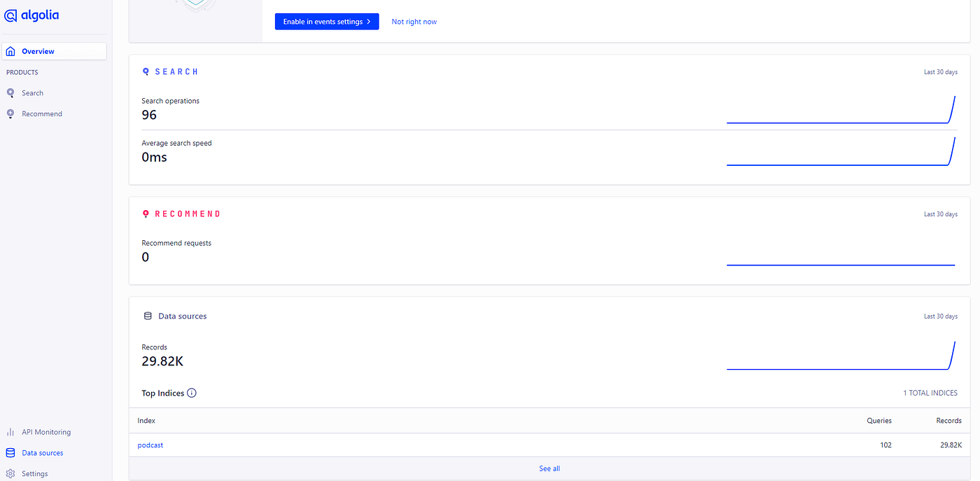Click the Algolia logo
Viewport: 980px width, 481px height.
31,15
